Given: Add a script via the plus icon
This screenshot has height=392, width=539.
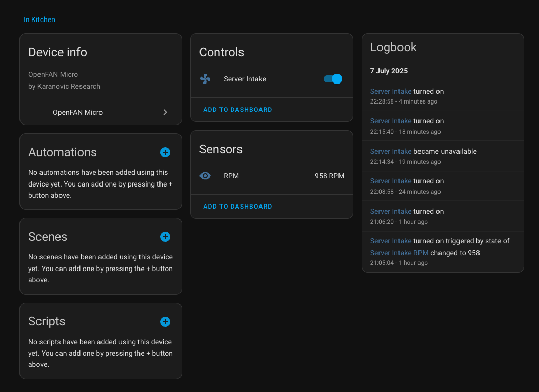Looking at the screenshot, I should 165,322.
